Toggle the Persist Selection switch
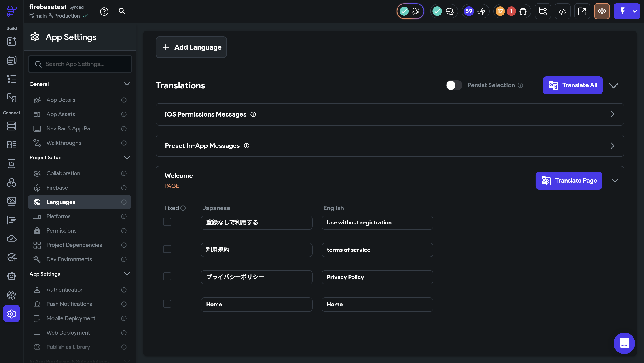Viewport: 644px width, 363px height. click(x=454, y=85)
